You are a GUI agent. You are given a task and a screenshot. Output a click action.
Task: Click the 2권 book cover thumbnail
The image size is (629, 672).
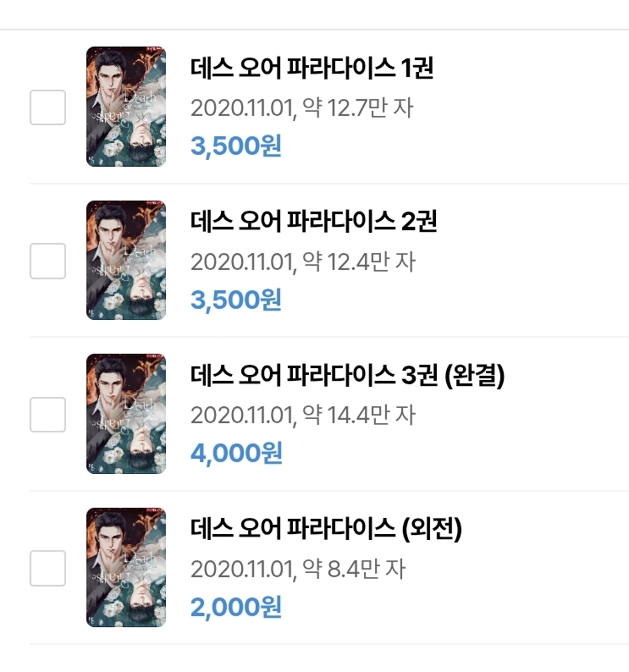pyautogui.click(x=126, y=260)
